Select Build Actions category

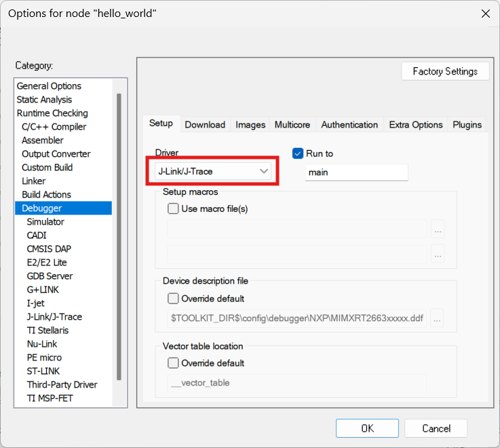tap(47, 195)
